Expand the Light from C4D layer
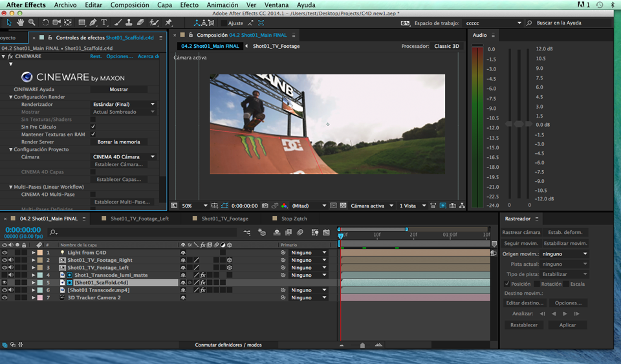 click(34, 252)
